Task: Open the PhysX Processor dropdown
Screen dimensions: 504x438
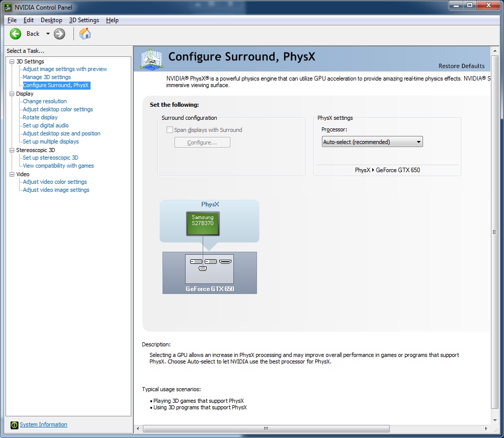Action: tap(372, 141)
